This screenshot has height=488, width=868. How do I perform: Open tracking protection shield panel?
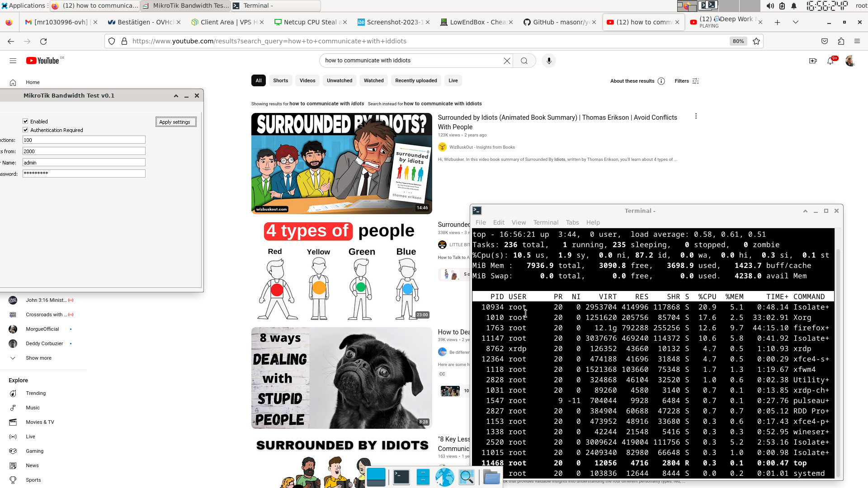[112, 41]
